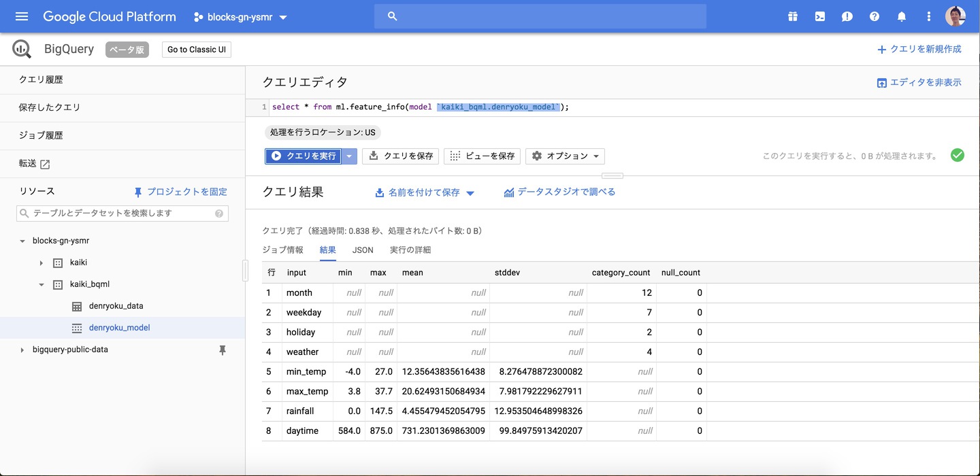Viewport: 980px width, 476px height.
Task: Open the user account avatar
Action: 955,16
